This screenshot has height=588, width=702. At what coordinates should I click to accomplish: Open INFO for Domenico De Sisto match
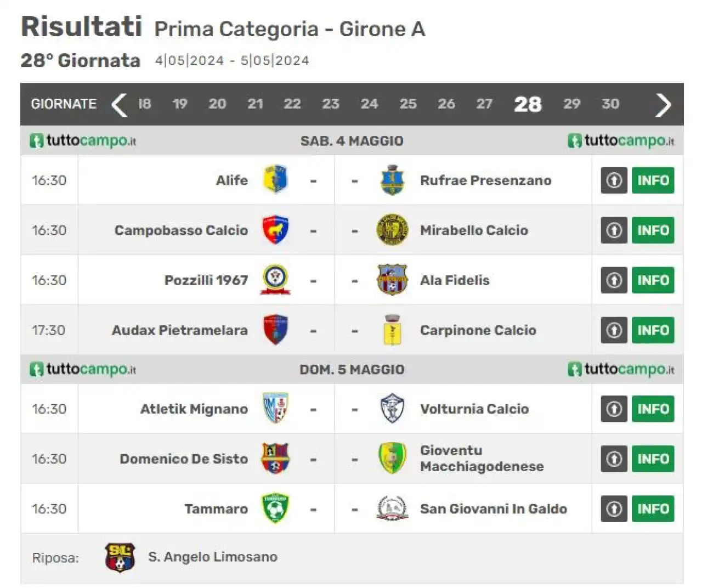coord(653,459)
